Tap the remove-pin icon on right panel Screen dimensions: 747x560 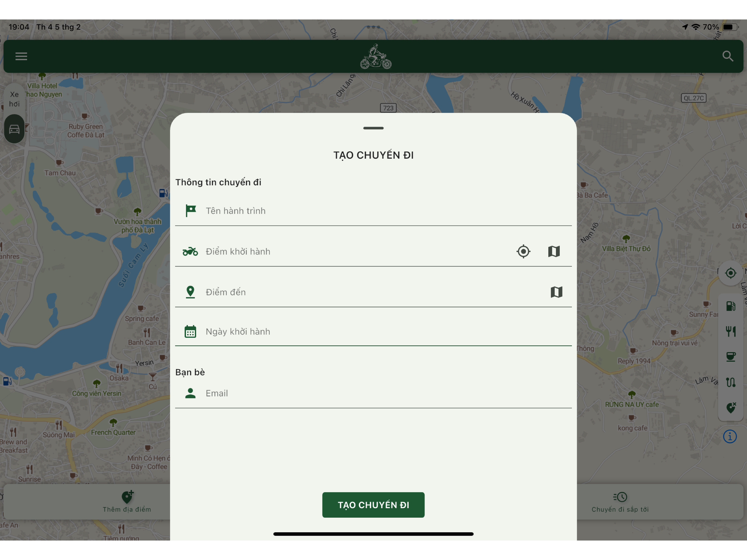(x=731, y=408)
